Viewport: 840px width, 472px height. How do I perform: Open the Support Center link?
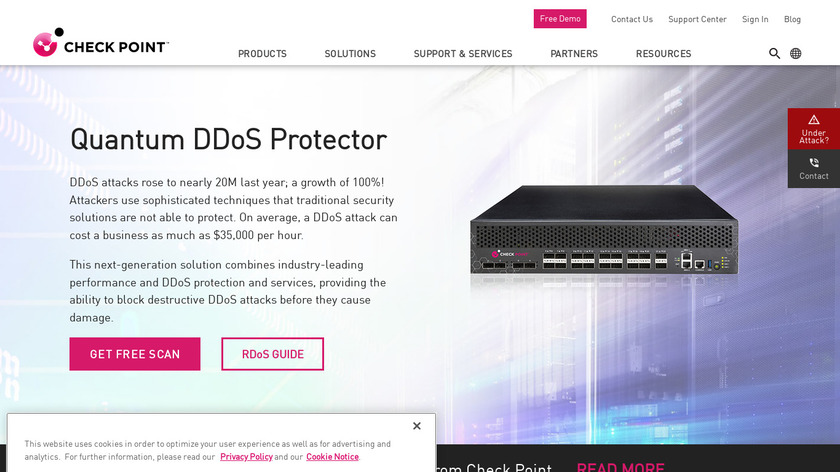(x=697, y=19)
